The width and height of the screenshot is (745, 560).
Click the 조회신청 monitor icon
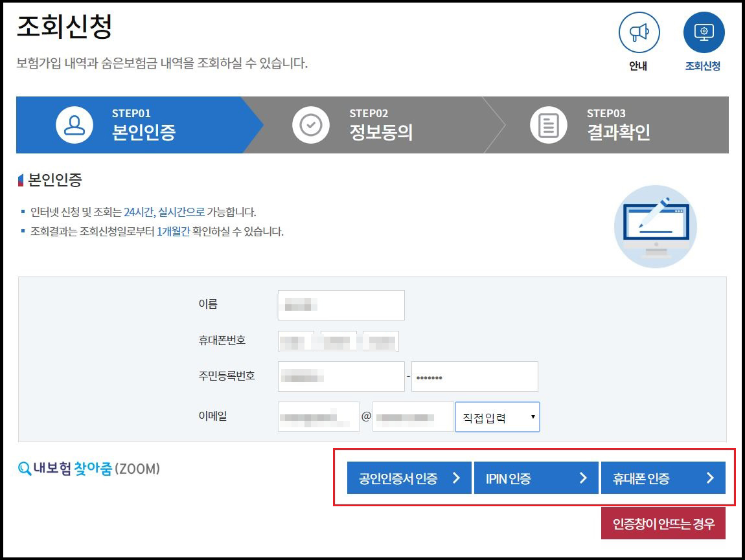(x=704, y=33)
